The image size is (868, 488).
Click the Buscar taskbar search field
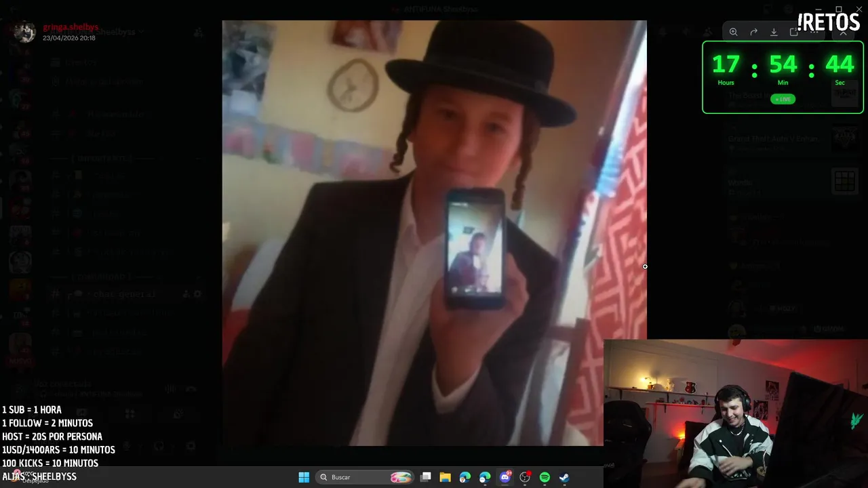point(366,477)
